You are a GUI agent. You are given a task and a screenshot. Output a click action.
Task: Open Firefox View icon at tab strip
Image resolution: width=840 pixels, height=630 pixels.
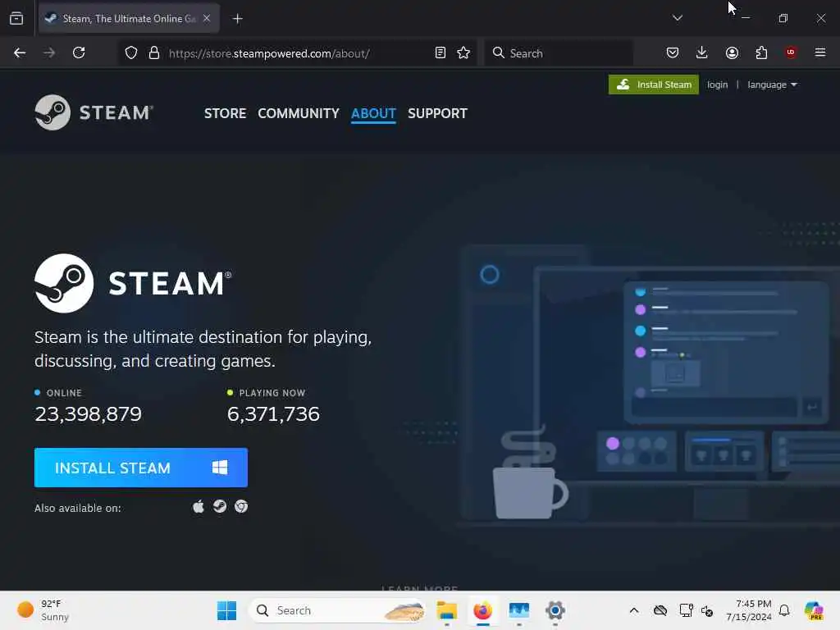coord(16,18)
